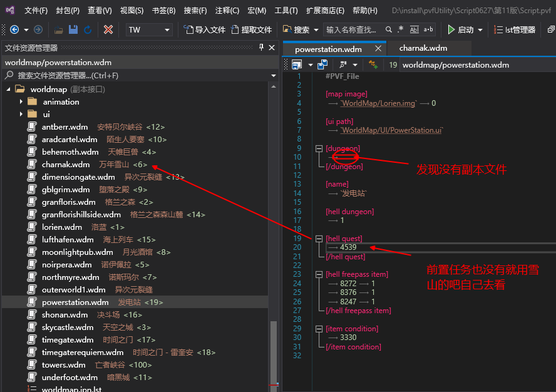Expand the animation folder
The width and height of the screenshot is (556, 392).
tap(21, 102)
